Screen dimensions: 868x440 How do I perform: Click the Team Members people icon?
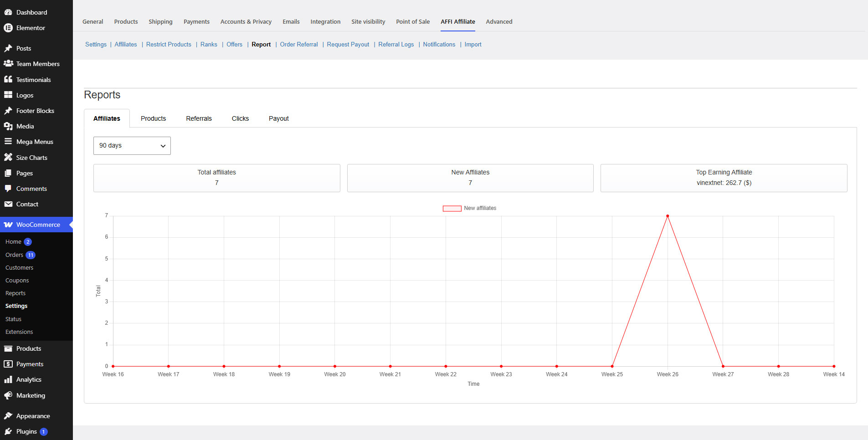pos(8,64)
